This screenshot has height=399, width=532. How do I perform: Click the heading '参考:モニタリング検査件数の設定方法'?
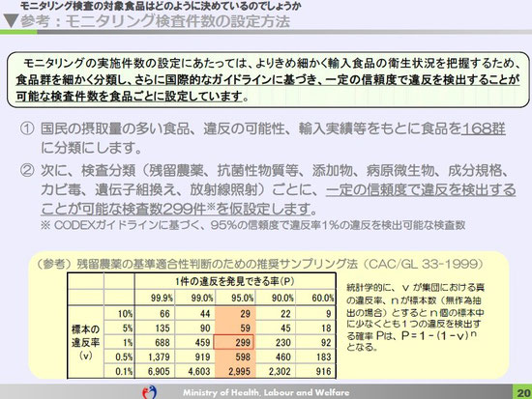click(156, 21)
